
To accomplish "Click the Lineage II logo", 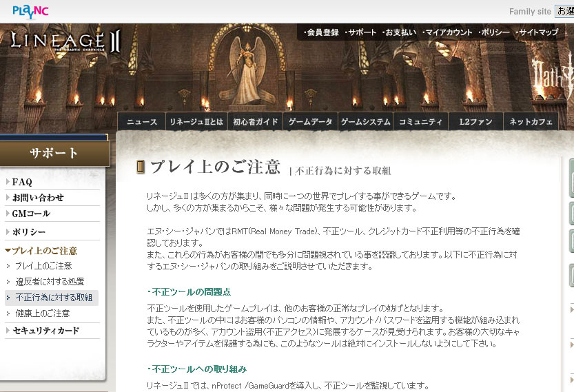I will coord(65,43).
